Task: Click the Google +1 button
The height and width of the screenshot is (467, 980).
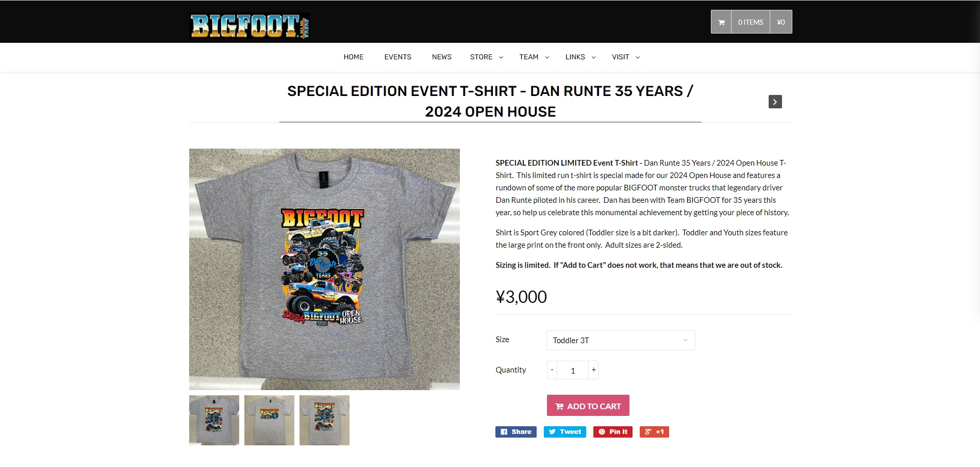Action: (654, 432)
